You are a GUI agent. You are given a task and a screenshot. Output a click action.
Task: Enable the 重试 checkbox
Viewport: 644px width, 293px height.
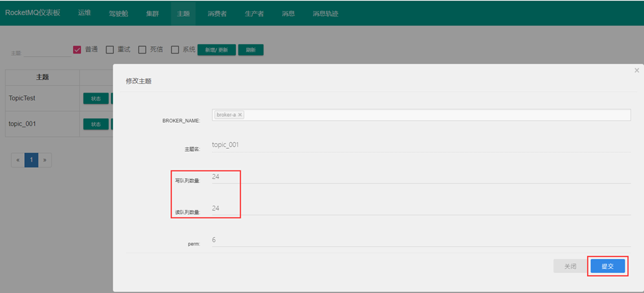110,50
